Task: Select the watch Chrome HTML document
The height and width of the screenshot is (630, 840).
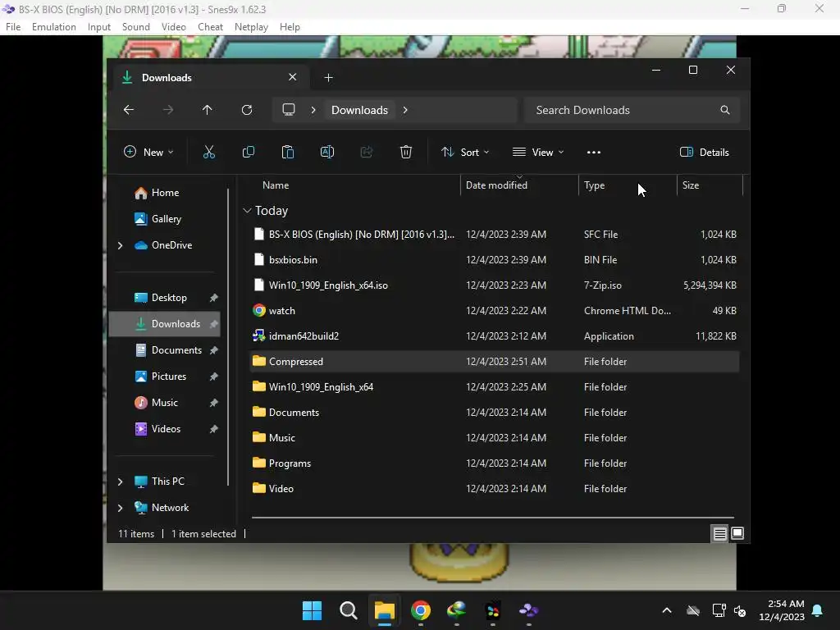Action: pyautogui.click(x=495, y=311)
